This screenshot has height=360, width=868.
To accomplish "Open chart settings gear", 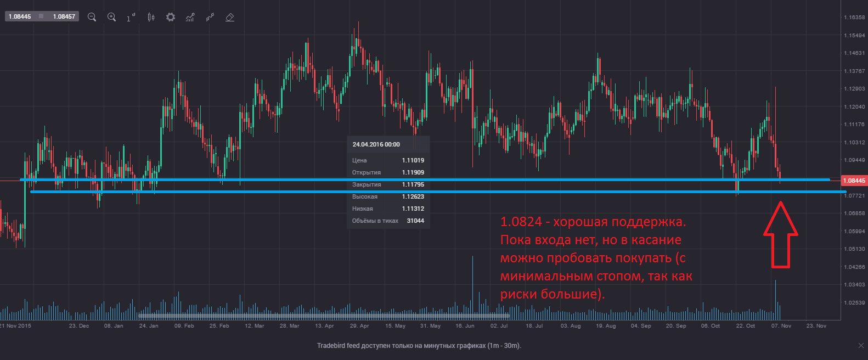I will coord(171,17).
